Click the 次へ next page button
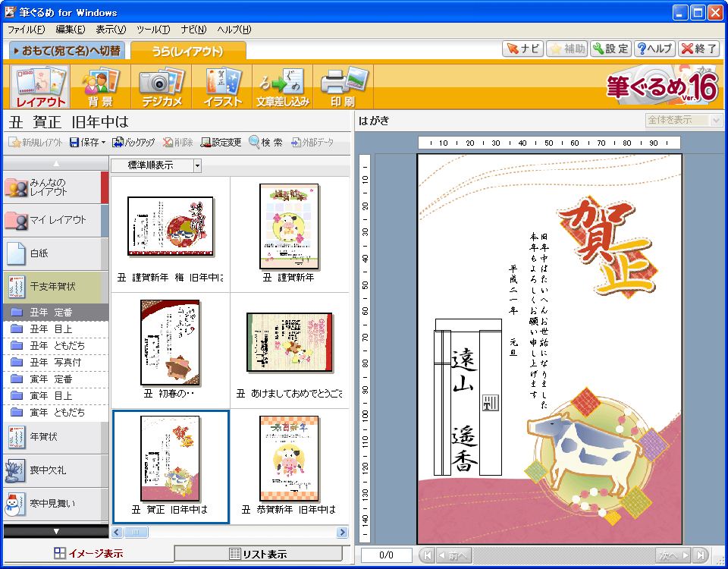 click(673, 555)
